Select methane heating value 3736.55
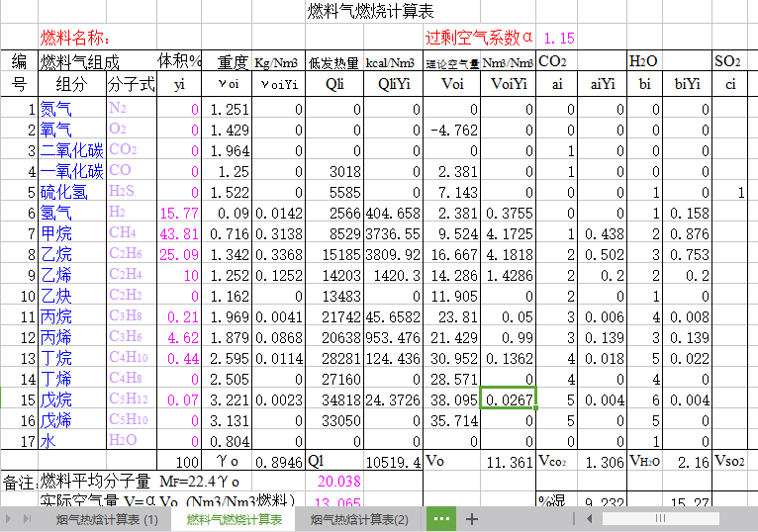758x532 pixels. click(394, 233)
